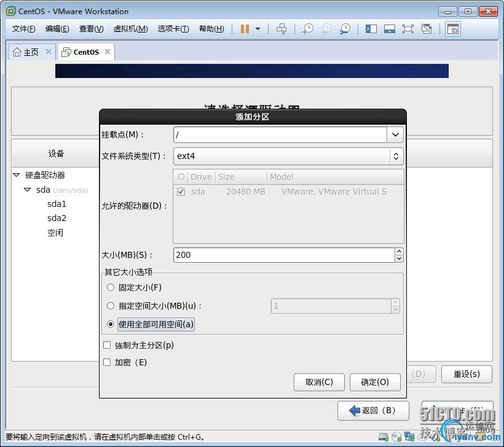Open the 查看(V) menu
Image resolution: width=504 pixels, height=447 pixels.
click(92, 29)
